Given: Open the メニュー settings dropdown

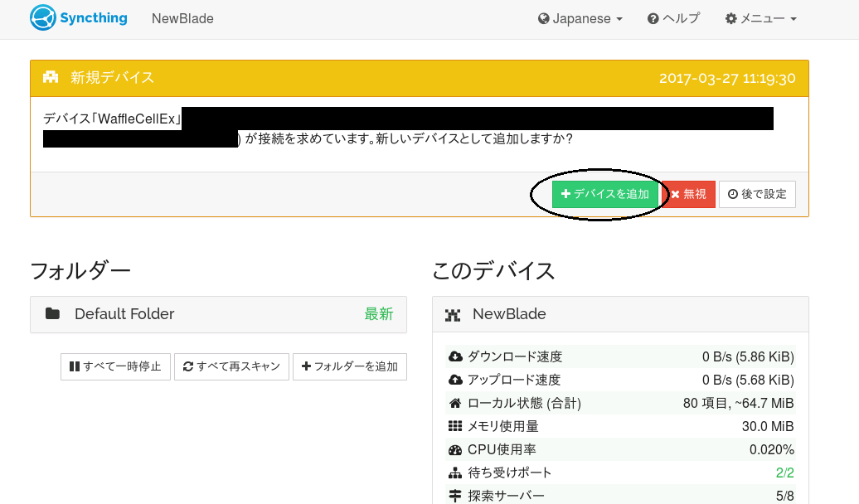Looking at the screenshot, I should (x=760, y=18).
